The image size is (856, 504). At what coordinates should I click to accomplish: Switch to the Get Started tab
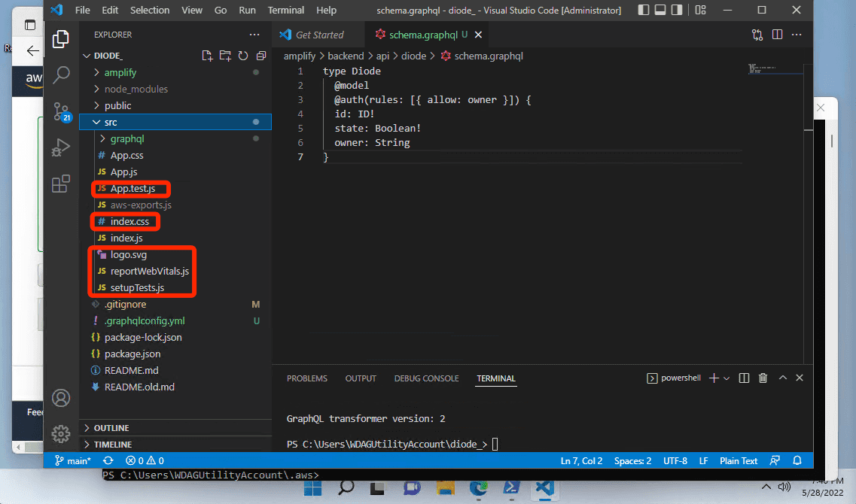tap(319, 35)
